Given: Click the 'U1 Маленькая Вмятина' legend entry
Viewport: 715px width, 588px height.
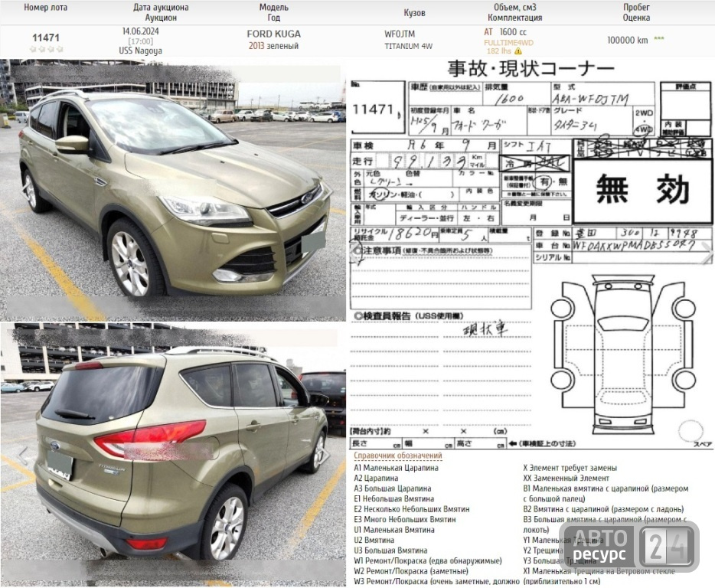Looking at the screenshot, I should 394,530.
